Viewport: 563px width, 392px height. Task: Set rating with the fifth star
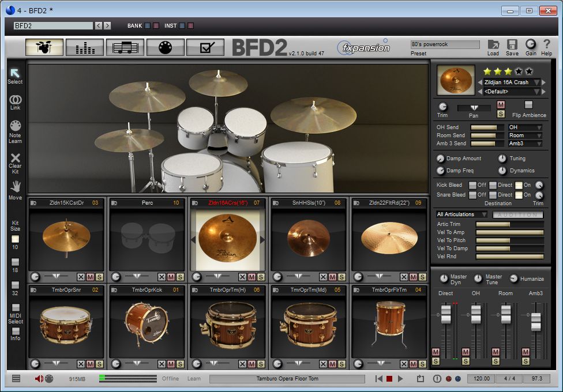(529, 71)
